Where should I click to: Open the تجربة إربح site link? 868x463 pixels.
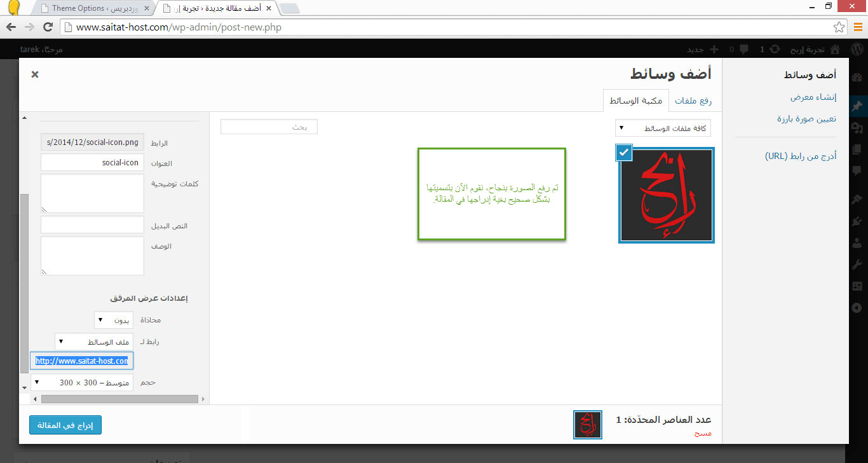[806, 49]
